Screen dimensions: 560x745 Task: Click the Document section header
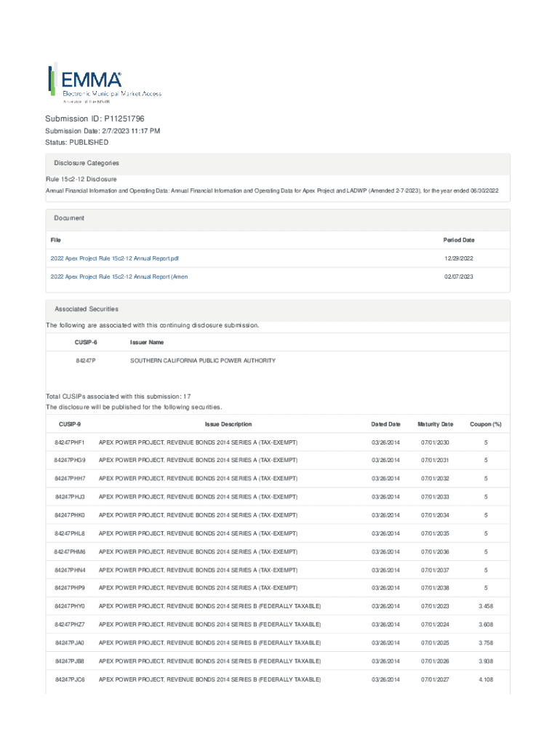tap(69, 218)
